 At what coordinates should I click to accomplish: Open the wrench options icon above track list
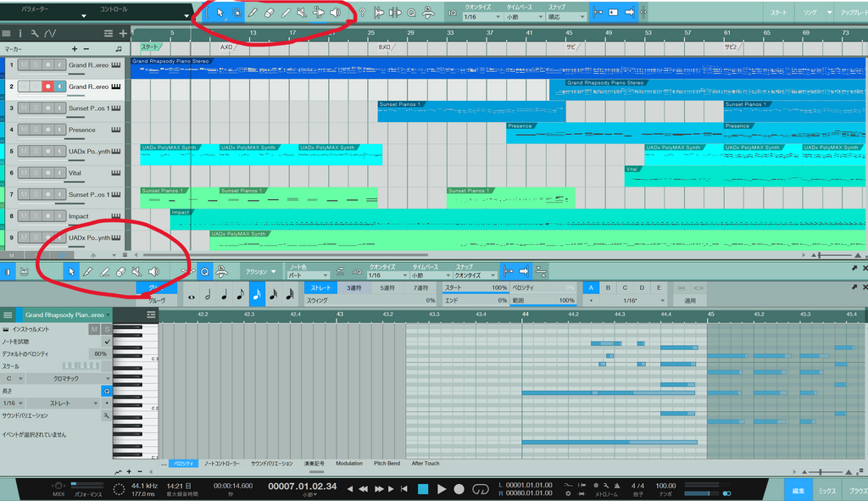34,34
